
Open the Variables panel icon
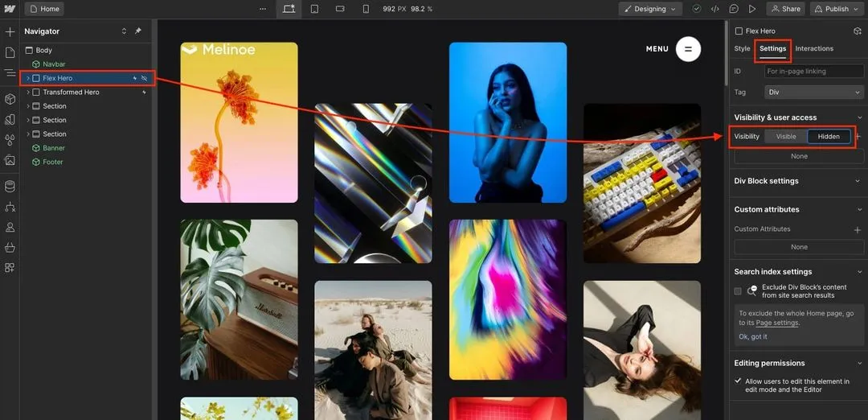[10, 120]
